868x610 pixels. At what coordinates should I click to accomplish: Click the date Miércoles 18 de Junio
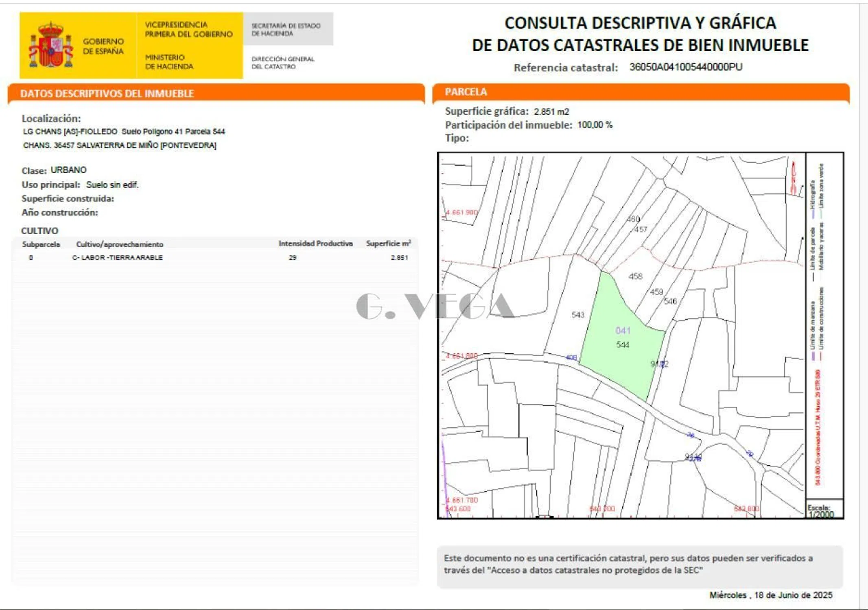point(770,595)
